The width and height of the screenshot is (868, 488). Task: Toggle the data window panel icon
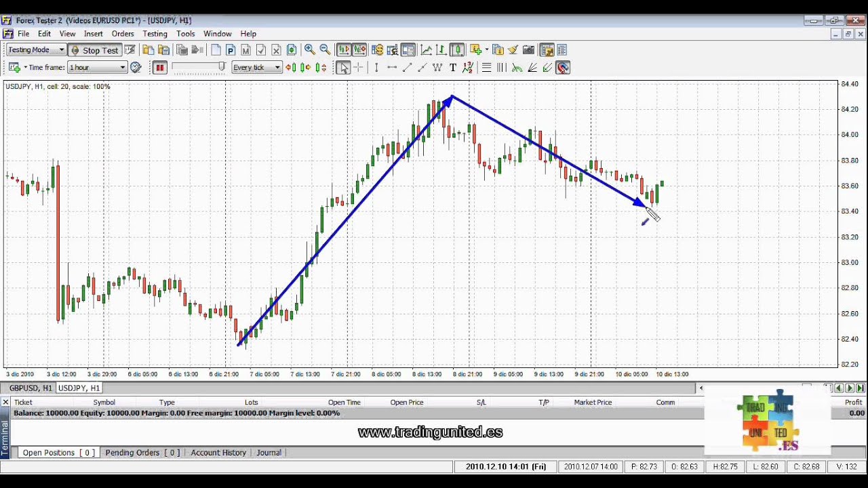(408, 49)
